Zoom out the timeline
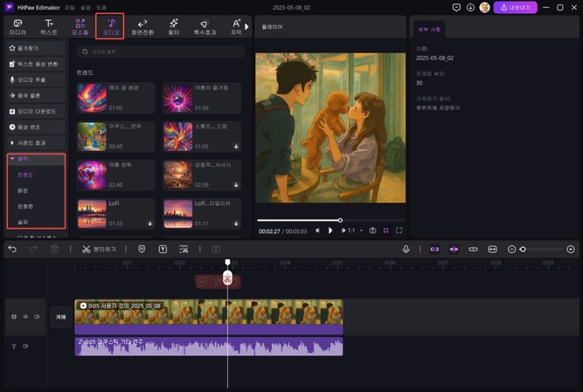Image resolution: width=583 pixels, height=392 pixels. click(x=511, y=250)
